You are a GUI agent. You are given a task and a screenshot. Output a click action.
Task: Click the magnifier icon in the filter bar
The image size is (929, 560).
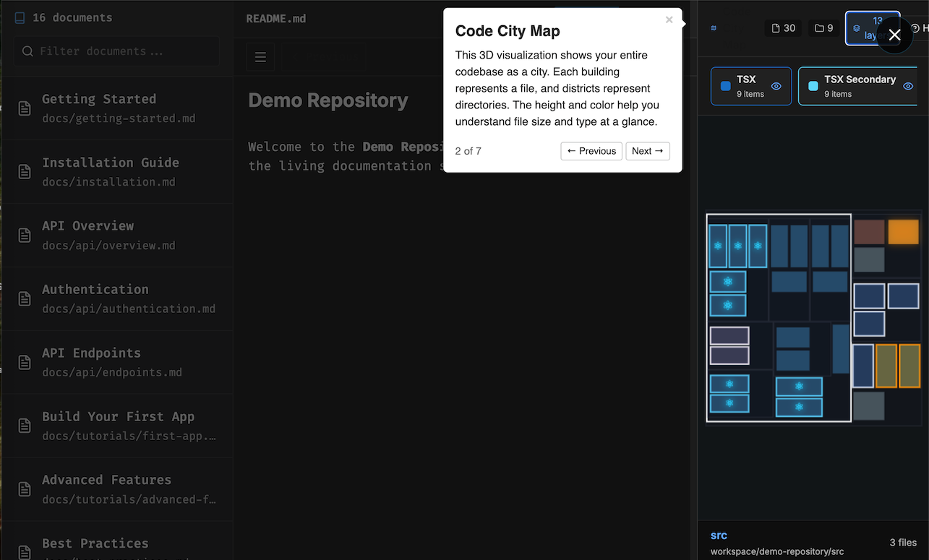pos(28,51)
